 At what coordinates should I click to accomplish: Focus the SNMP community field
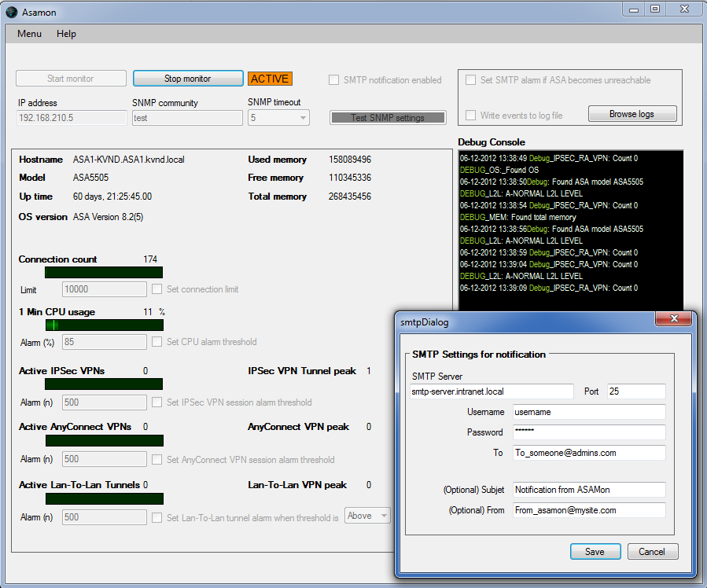tap(187, 118)
